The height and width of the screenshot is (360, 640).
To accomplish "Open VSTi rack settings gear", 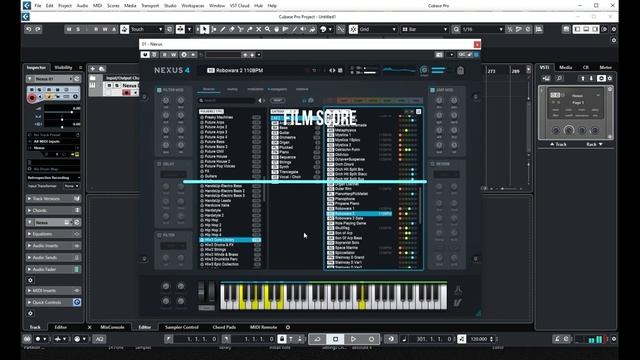I will click(610, 78).
